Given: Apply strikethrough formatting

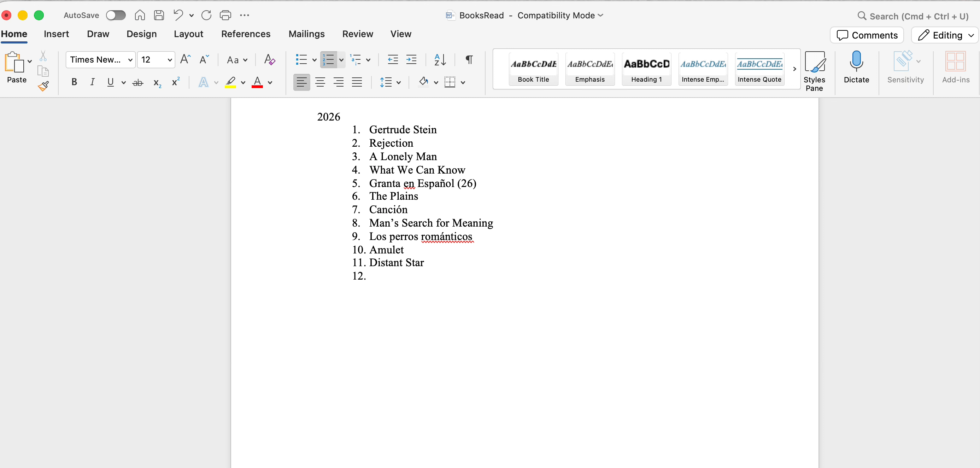Looking at the screenshot, I should click(x=138, y=82).
